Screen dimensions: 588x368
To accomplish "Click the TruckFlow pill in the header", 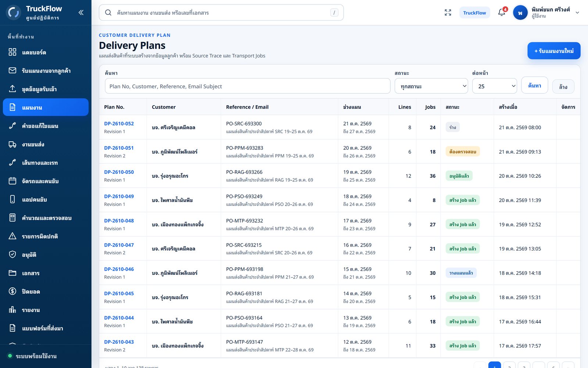I will pos(474,13).
